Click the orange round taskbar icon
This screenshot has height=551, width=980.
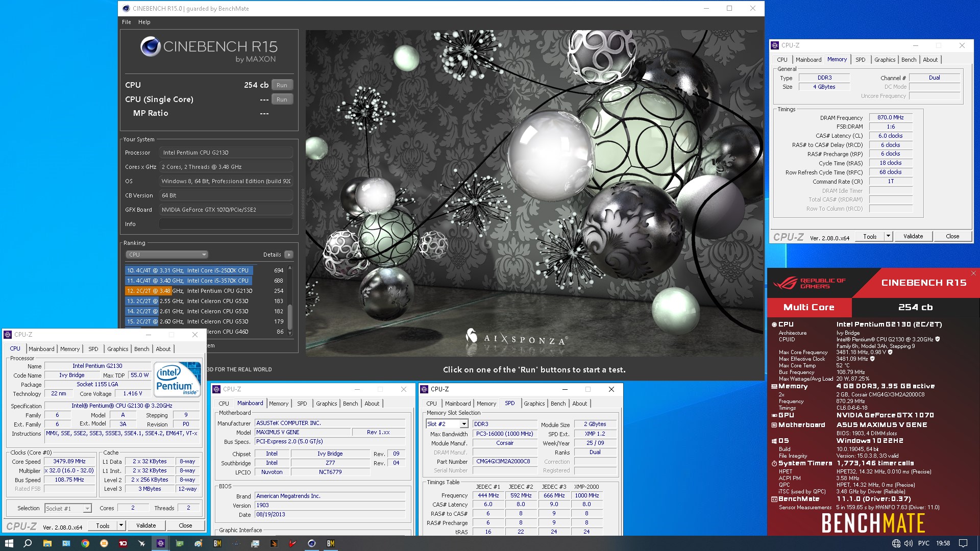[x=104, y=543]
